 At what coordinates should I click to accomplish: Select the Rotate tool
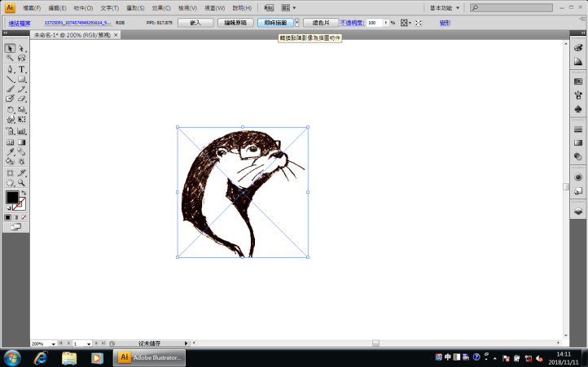tap(10, 110)
